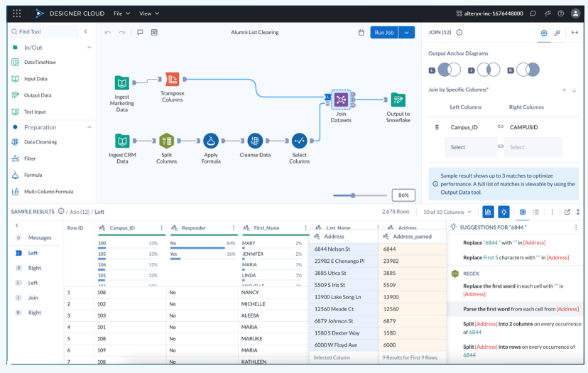Select the Apply Formula node
Image resolution: width=588 pixels, height=373 pixels.
click(x=211, y=141)
